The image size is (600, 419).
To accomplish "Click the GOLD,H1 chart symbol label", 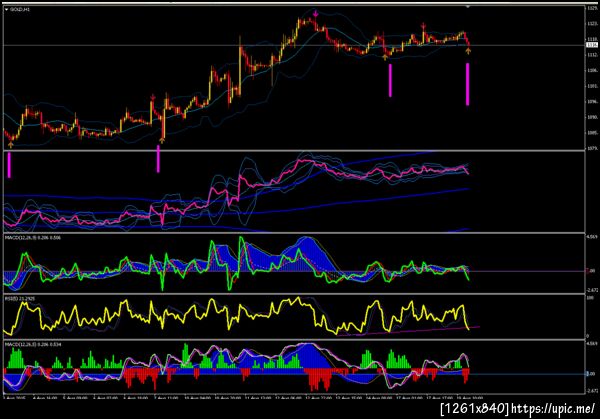I will pyautogui.click(x=20, y=9).
